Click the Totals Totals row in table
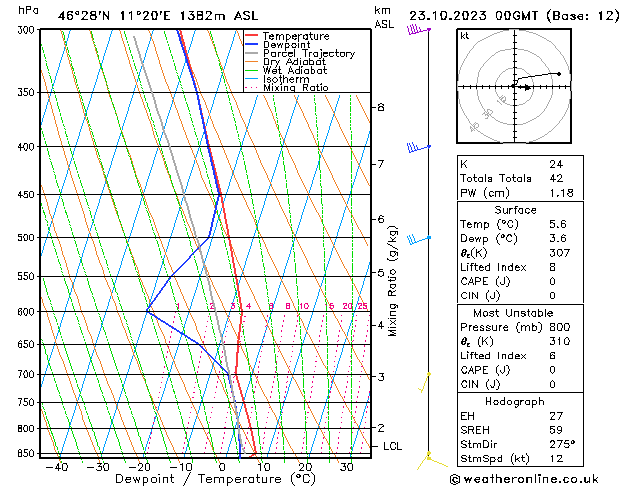The width and height of the screenshot is (629, 486). coord(515,178)
